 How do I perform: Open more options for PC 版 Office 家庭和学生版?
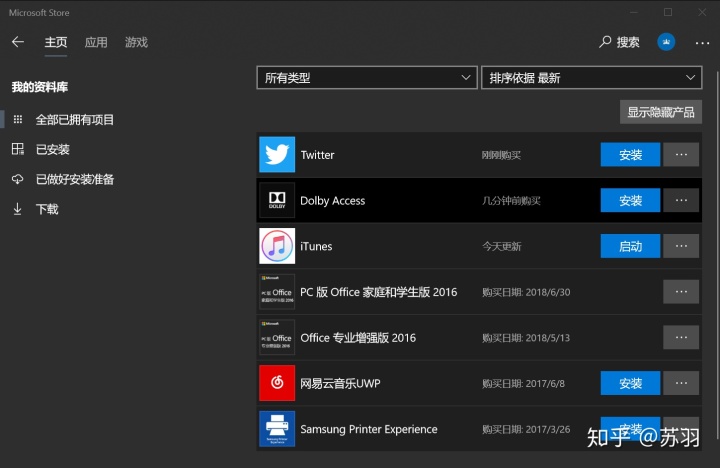coord(681,292)
